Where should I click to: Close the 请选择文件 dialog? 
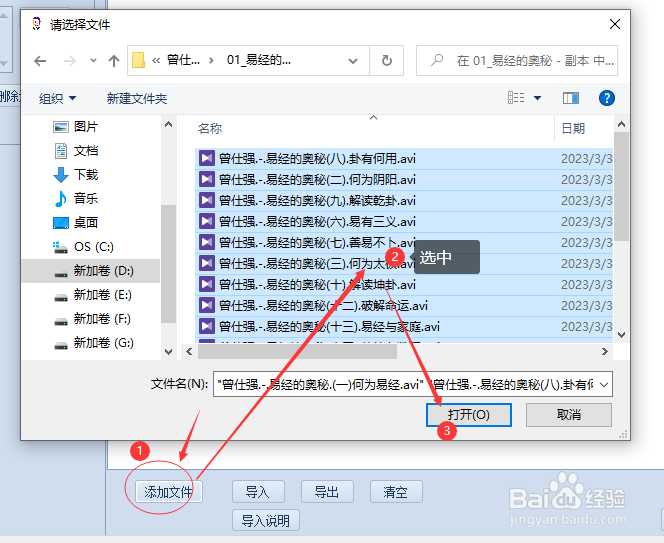coord(614,24)
